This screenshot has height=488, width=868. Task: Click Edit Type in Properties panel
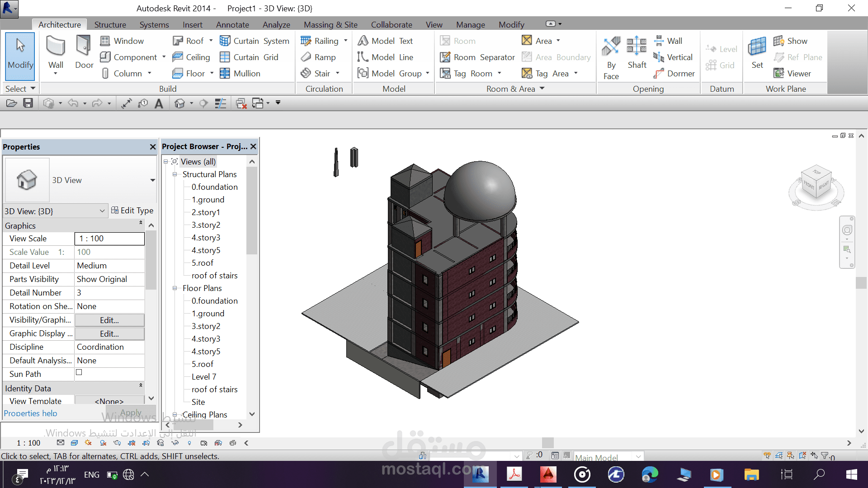click(x=132, y=211)
